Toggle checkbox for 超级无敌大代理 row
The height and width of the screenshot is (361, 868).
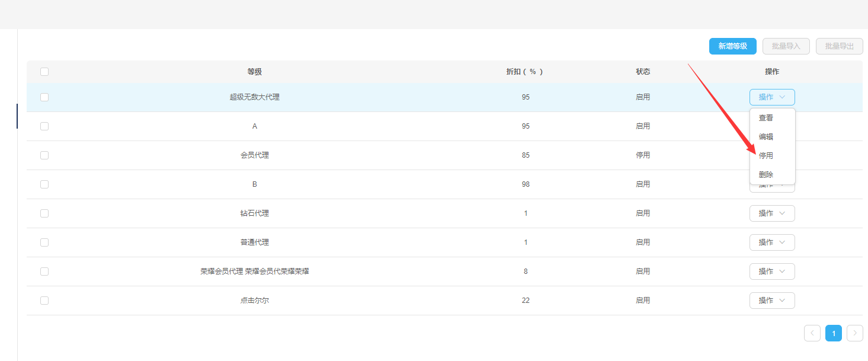(x=44, y=97)
